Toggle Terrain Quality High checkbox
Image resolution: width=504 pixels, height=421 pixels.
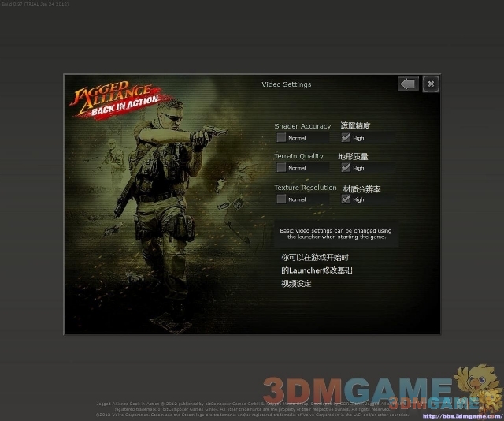coord(346,168)
